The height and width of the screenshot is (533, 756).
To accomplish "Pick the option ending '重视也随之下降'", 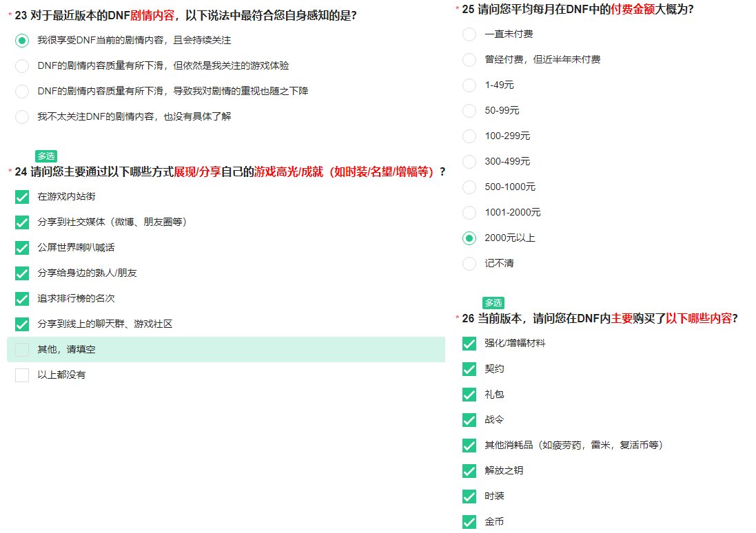I will [x=21, y=92].
